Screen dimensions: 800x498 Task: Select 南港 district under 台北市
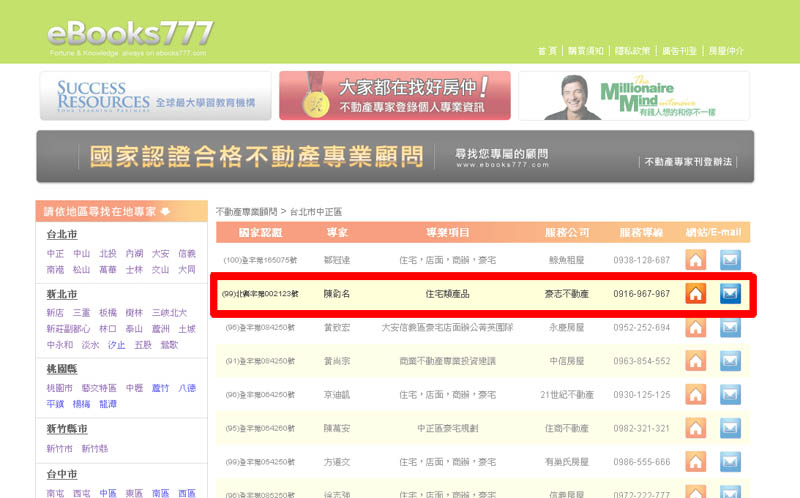[x=55, y=269]
